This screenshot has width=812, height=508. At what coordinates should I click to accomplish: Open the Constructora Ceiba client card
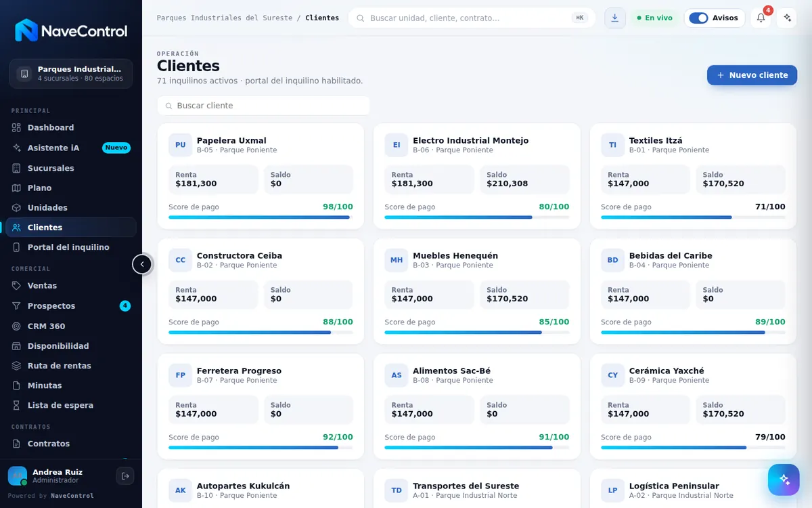pos(261,291)
